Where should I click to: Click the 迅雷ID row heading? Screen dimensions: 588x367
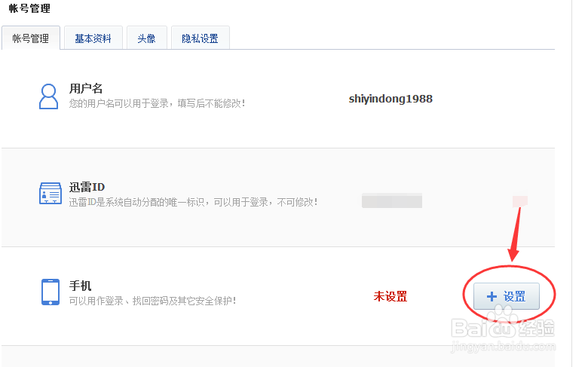87,187
